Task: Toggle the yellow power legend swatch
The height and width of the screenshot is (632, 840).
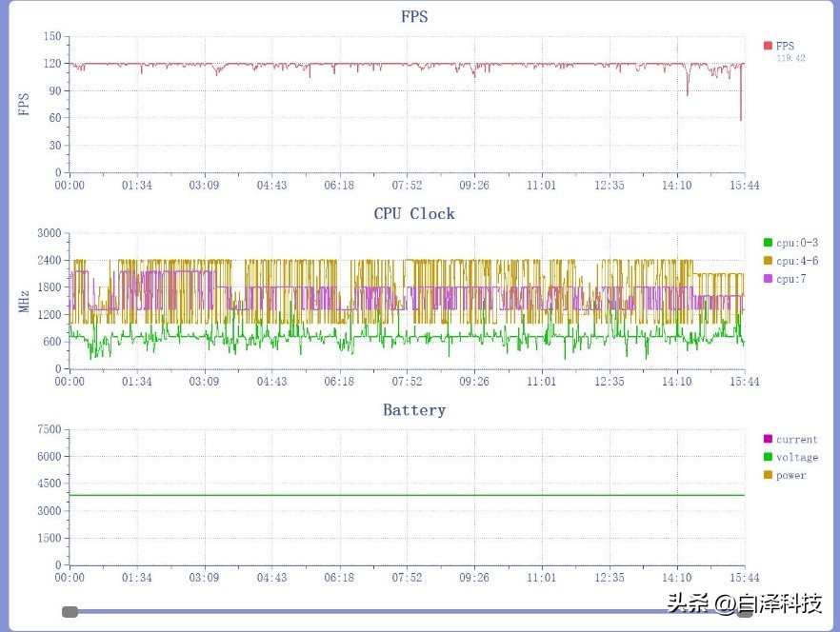Action: pyautogui.click(x=768, y=475)
